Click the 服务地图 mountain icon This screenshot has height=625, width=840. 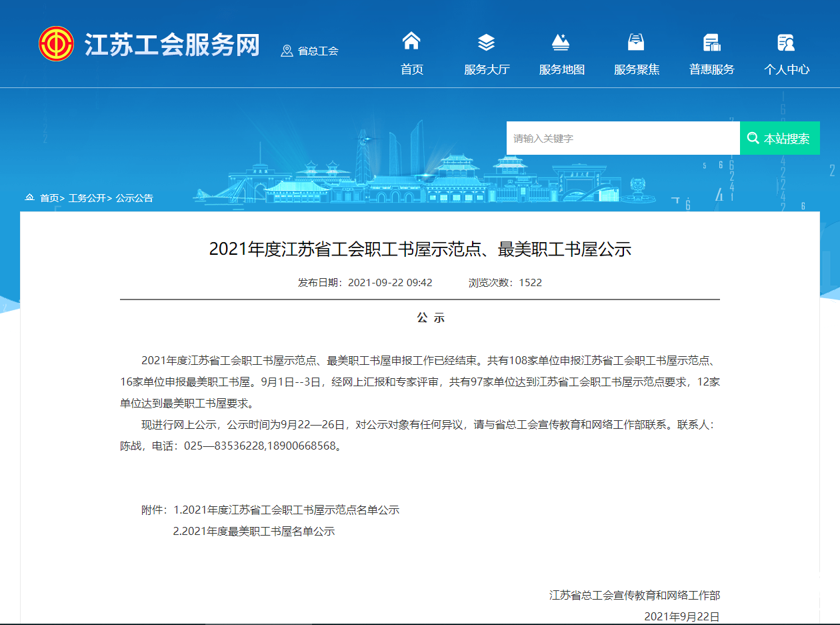click(561, 42)
